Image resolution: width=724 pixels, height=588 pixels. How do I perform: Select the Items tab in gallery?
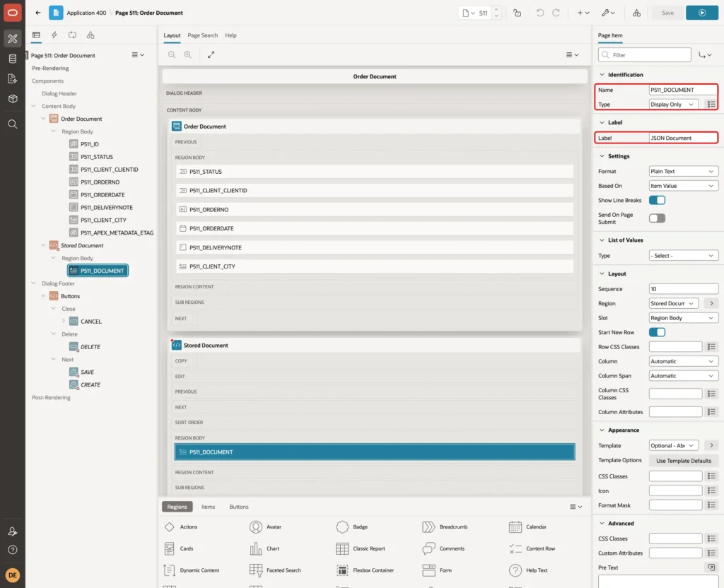(x=209, y=507)
